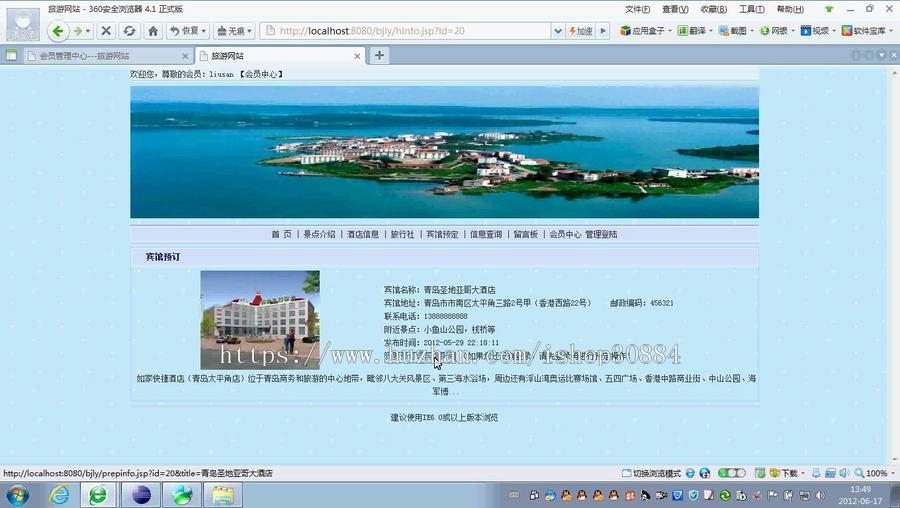Toggle the sidebar panel icon left of tabs

coord(11,56)
